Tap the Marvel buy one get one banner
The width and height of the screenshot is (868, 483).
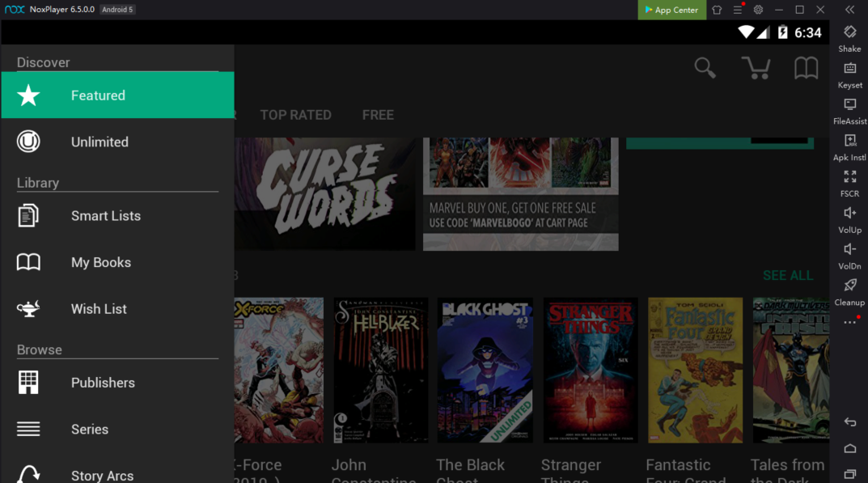click(520, 194)
